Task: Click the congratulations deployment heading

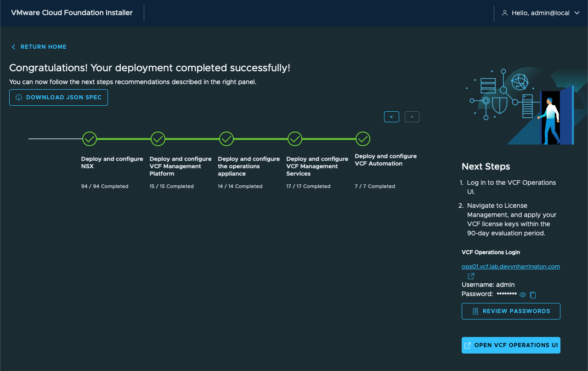Action: pos(150,68)
